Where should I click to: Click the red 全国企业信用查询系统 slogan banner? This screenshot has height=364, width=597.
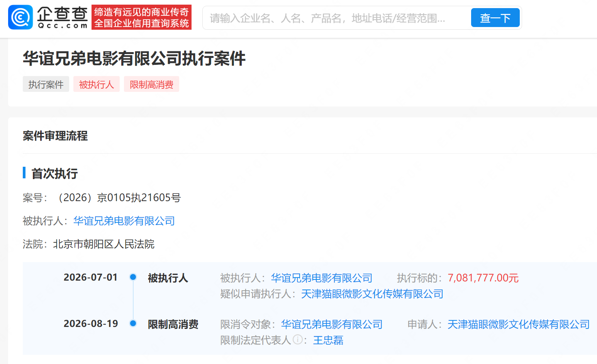point(141,17)
